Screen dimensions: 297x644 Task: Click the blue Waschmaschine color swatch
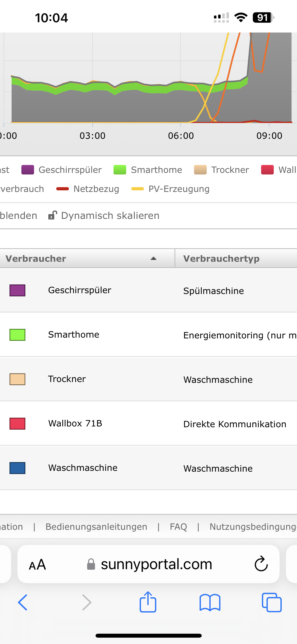pos(17,468)
